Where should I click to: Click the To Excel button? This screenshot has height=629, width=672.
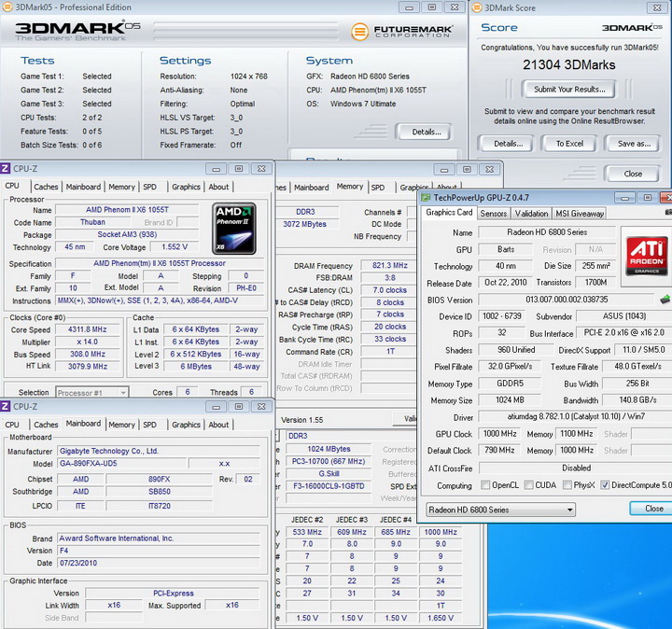tap(569, 144)
